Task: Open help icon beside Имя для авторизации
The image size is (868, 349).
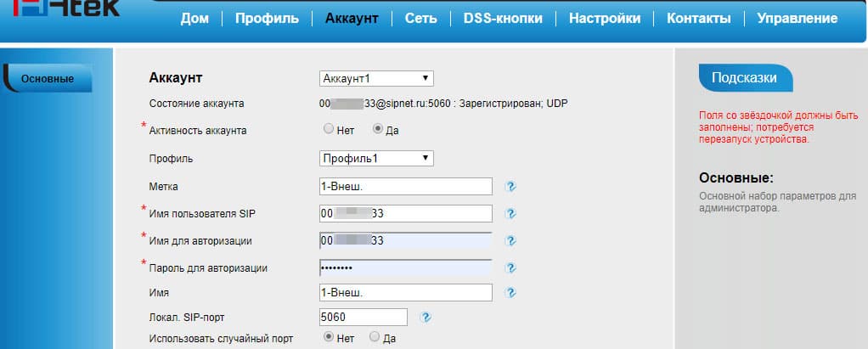Action: [510, 240]
